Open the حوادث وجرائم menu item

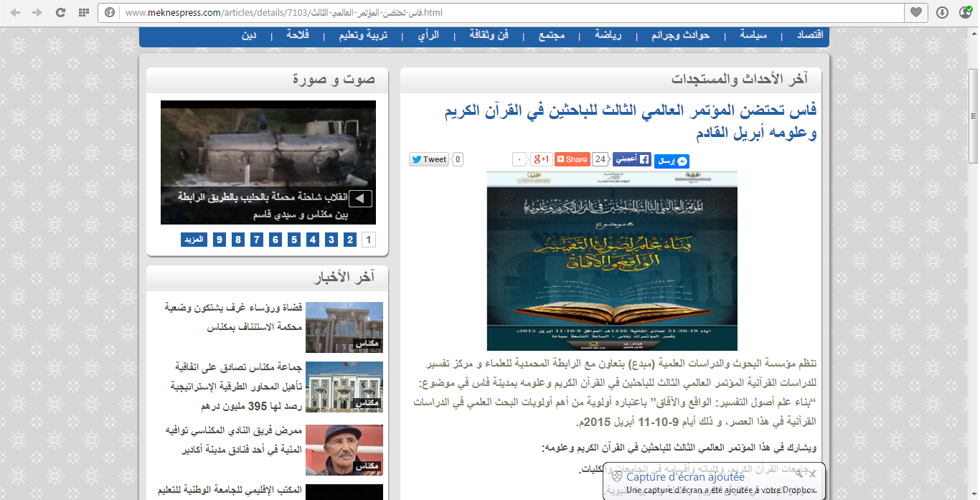coord(681,35)
